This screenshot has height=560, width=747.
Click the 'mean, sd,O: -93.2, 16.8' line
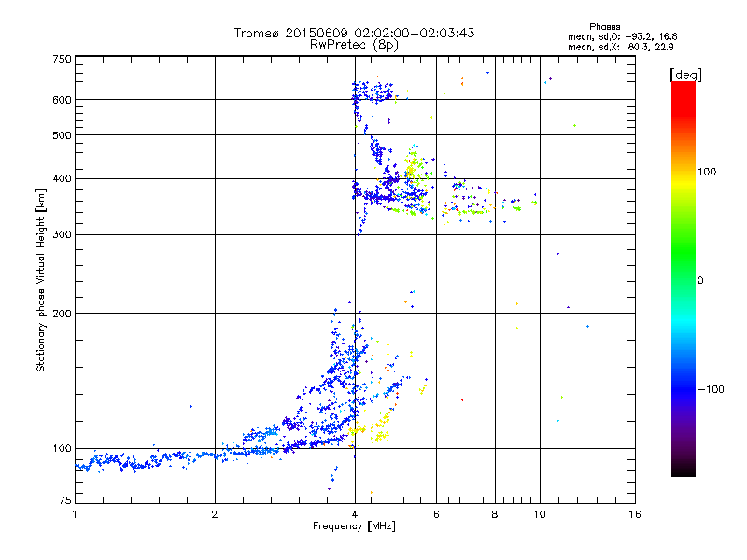[622, 36]
